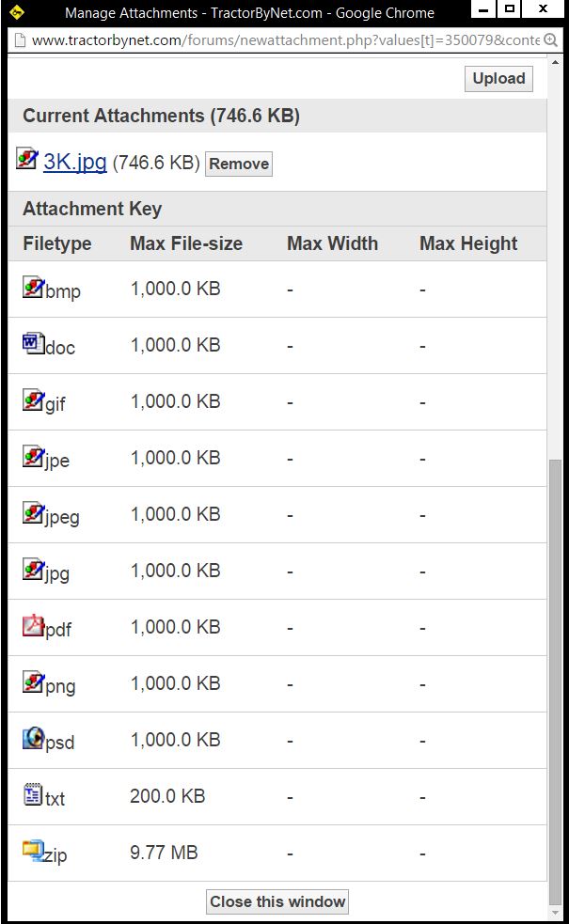
Task: Click the page icon beside the URL
Action: coord(18,40)
